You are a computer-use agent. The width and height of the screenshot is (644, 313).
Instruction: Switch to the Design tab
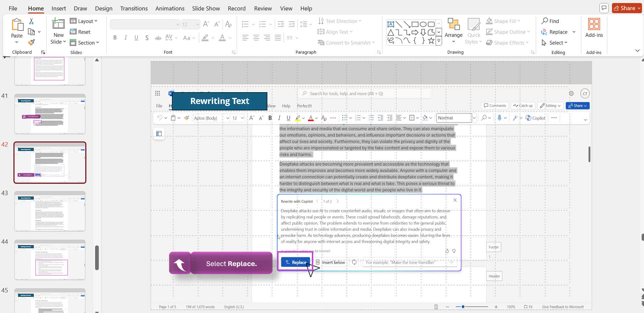tap(104, 8)
